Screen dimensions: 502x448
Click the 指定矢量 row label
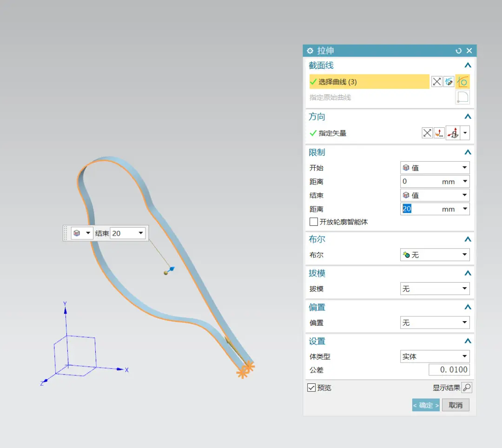click(332, 133)
